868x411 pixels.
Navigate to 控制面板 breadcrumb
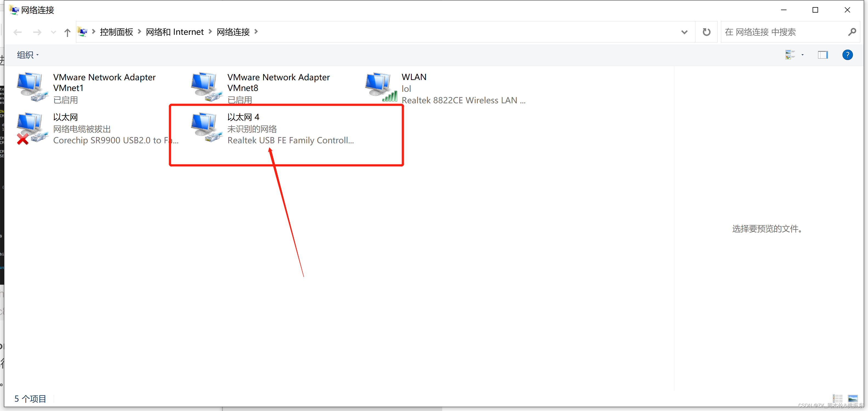(x=116, y=32)
